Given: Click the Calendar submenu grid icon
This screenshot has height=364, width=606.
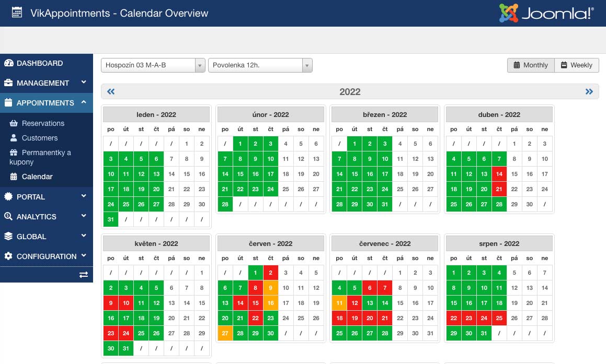Looking at the screenshot, I should pyautogui.click(x=14, y=177).
